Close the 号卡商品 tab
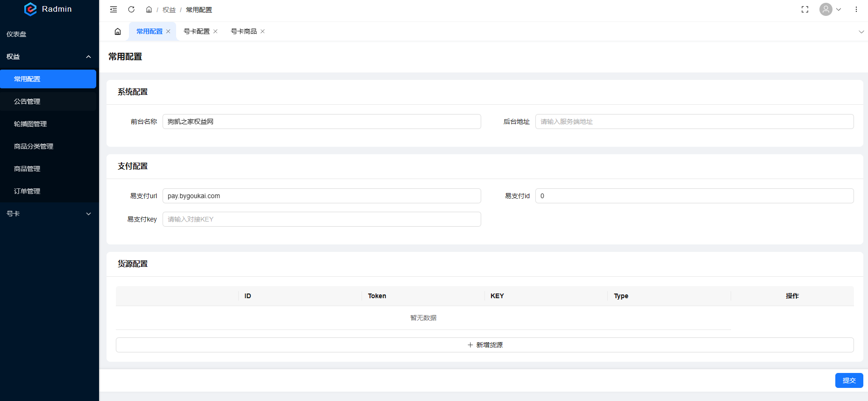This screenshot has height=401, width=868. coord(263,31)
